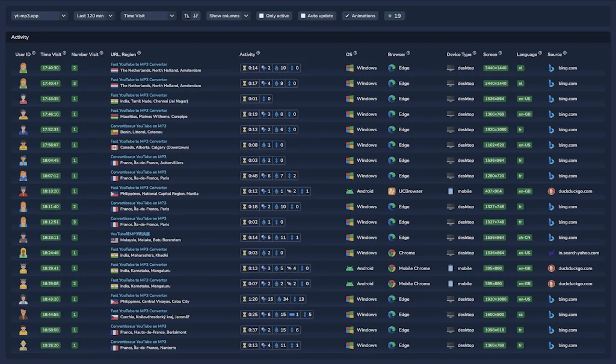
Task: Disable the Animations checkbox
Action: pos(347,16)
